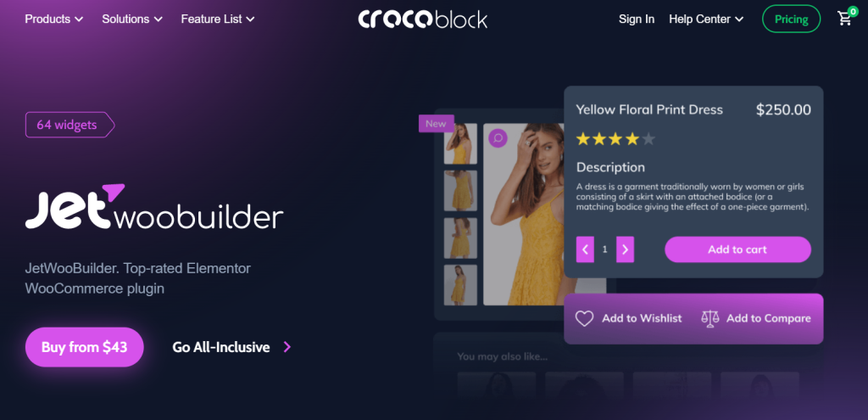Open the Feature List dropdown
This screenshot has height=420, width=868.
(x=218, y=19)
